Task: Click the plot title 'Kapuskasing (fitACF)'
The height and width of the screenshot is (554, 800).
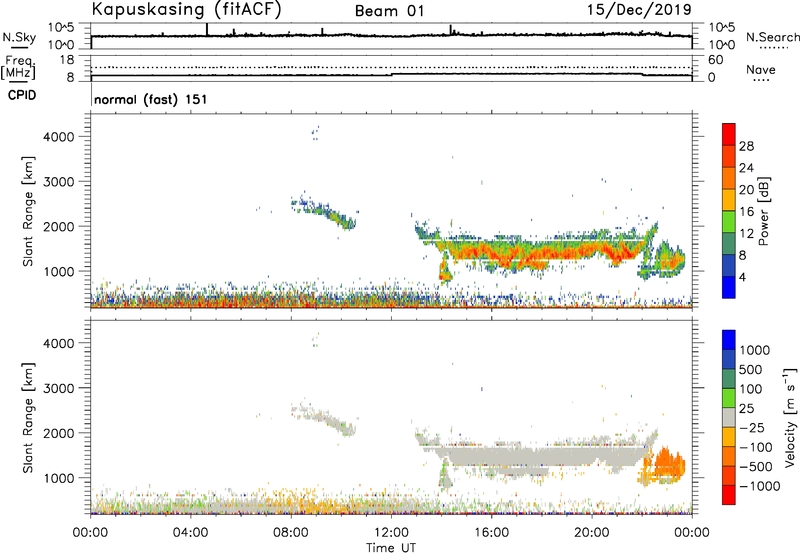Action: pos(186,9)
